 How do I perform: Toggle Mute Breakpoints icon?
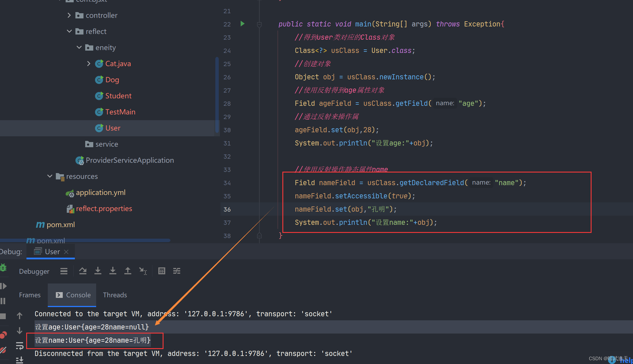[3, 350]
